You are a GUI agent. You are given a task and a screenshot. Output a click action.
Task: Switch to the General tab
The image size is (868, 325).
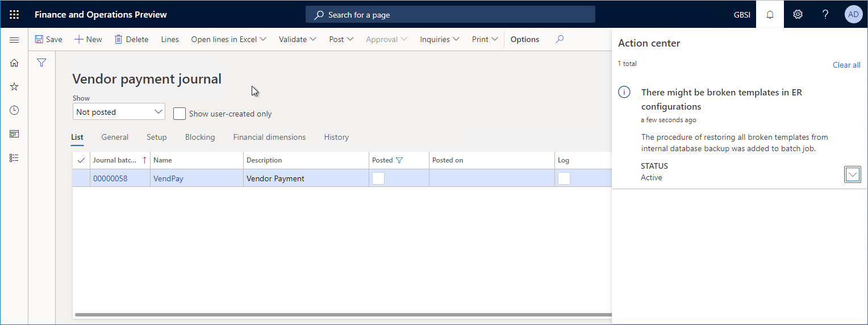coord(115,137)
